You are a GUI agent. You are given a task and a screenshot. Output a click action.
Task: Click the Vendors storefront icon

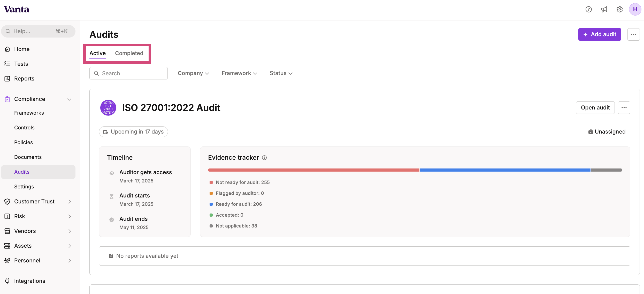pyautogui.click(x=7, y=231)
